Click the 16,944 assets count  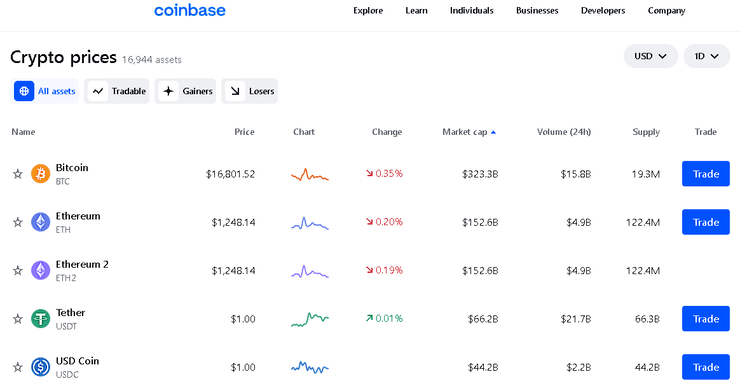(151, 60)
